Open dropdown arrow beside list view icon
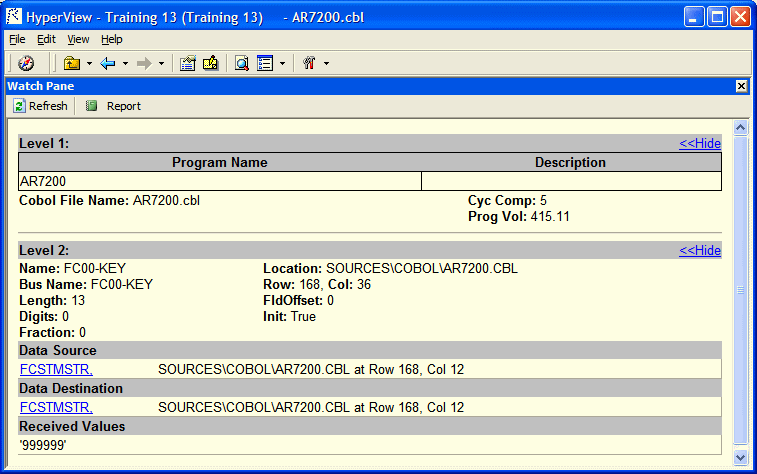 (282, 64)
